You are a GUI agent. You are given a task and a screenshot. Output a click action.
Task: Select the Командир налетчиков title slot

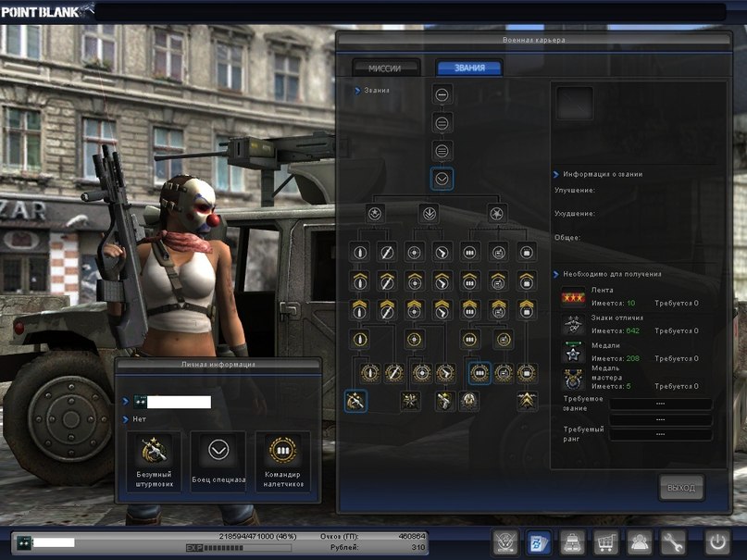click(x=282, y=460)
